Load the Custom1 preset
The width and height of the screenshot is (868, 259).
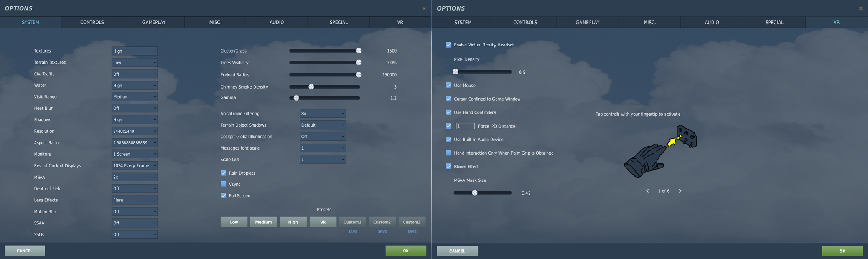352,222
